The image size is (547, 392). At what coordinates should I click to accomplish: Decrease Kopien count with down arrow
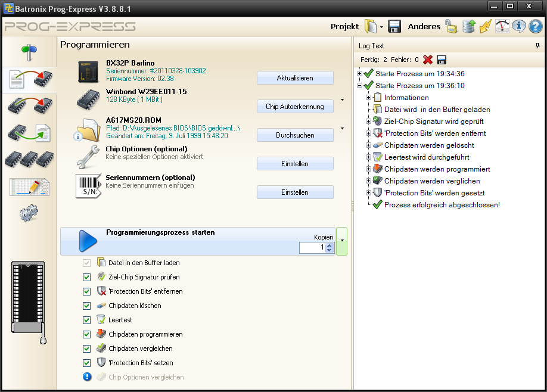[x=330, y=250]
